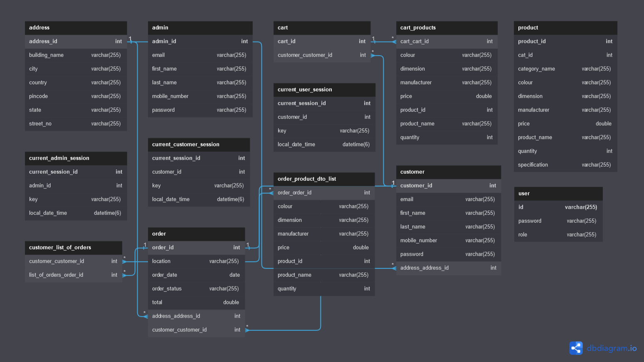Click the customer table header
This screenshot has height=362, width=644.
coord(449,172)
